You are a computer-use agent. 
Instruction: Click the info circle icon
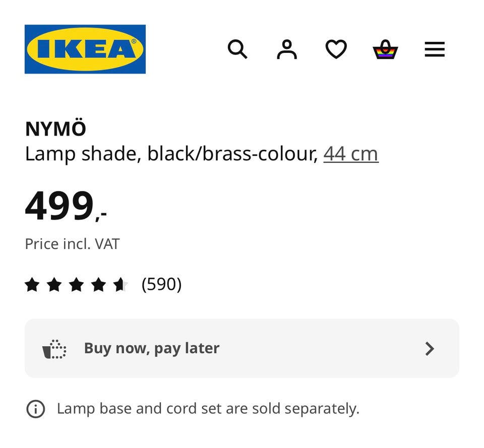tap(35, 409)
